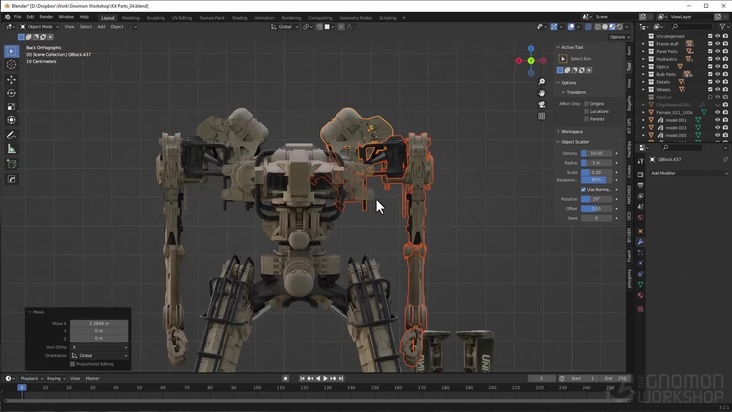Select the Annotate tool
This screenshot has height=412, width=732.
point(12,135)
